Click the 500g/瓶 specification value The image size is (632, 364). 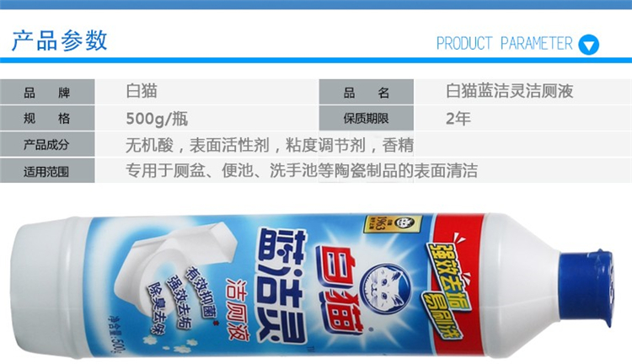(x=157, y=119)
